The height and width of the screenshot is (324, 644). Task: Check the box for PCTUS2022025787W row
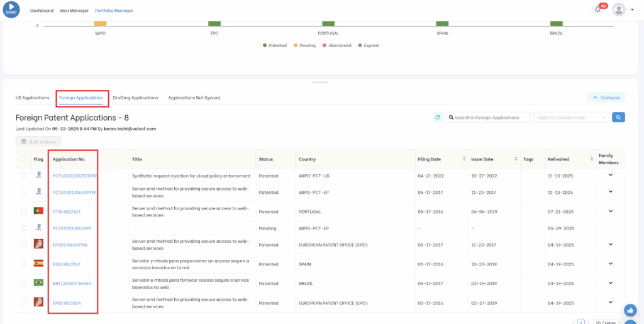(24, 176)
